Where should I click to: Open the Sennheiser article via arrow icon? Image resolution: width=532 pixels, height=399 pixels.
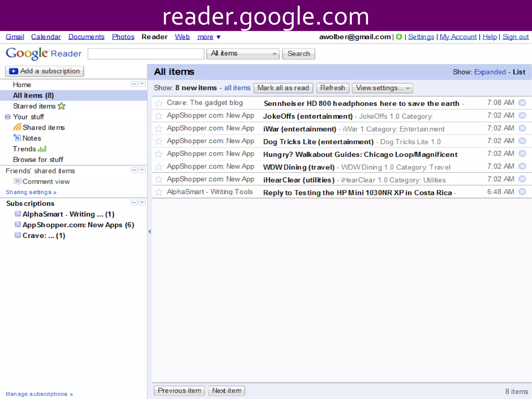(522, 103)
